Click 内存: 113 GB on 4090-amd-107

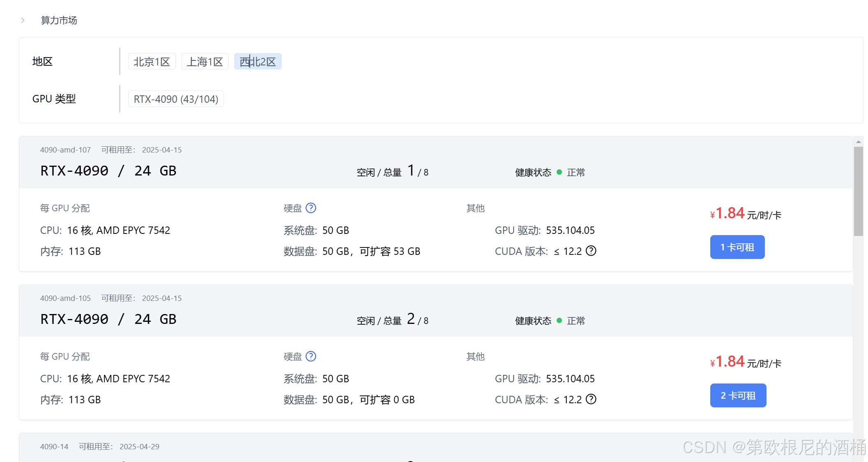[71, 252]
